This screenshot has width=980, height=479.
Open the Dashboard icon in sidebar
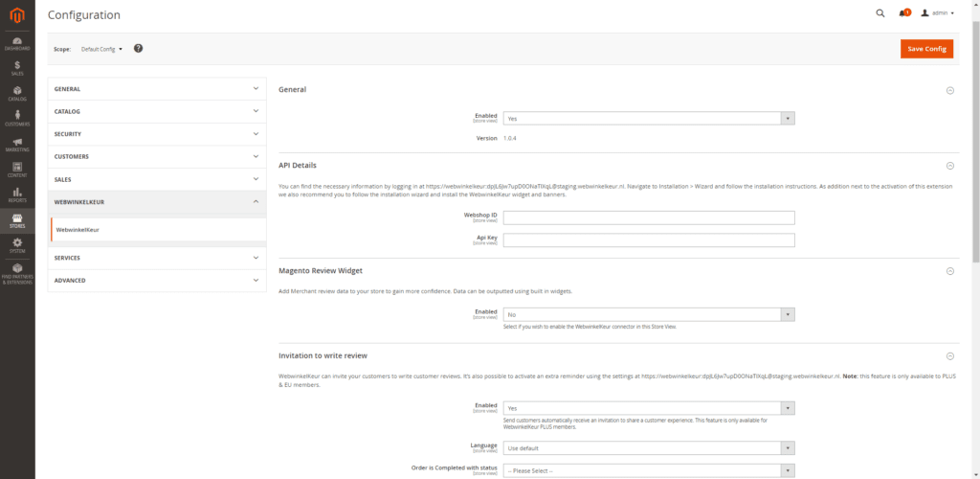(17, 42)
